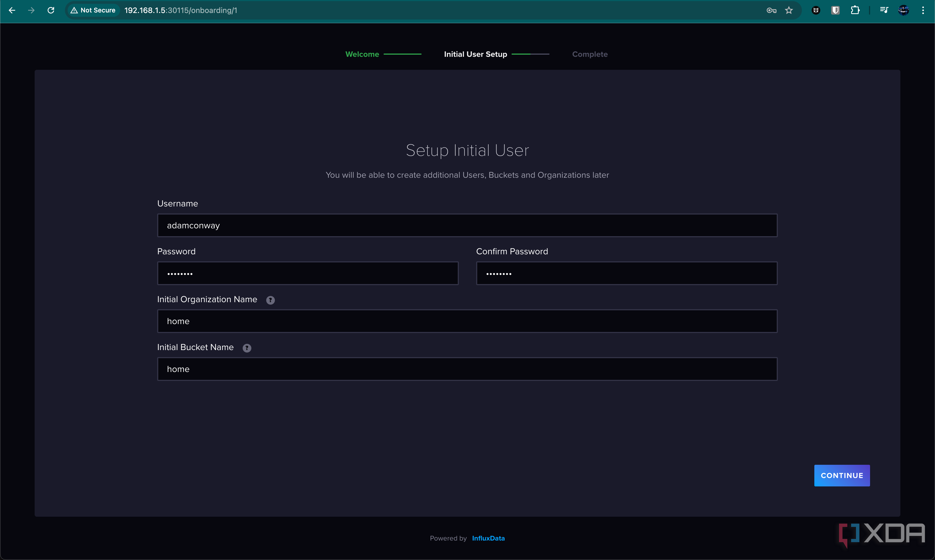Bookmark this page with the star icon
Screen dimensions: 935x560
(789, 11)
